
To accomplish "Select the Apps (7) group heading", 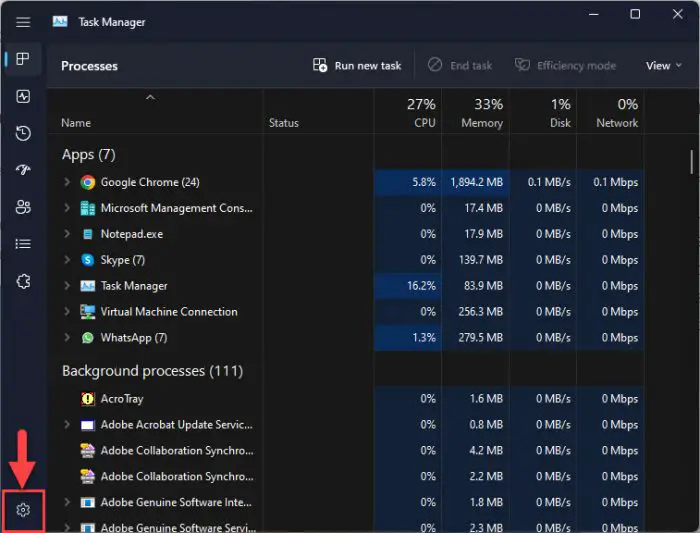I will click(x=88, y=155).
